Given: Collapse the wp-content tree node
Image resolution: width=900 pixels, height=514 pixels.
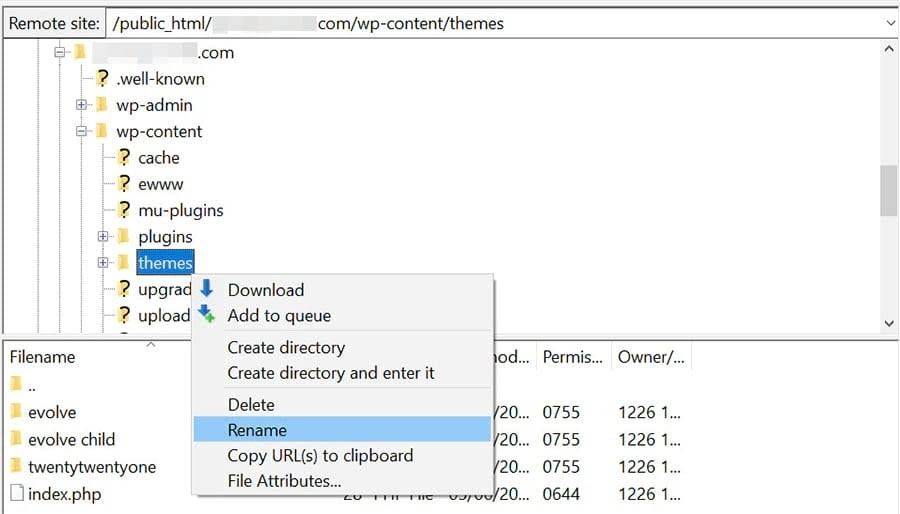Looking at the screenshot, I should tap(82, 131).
